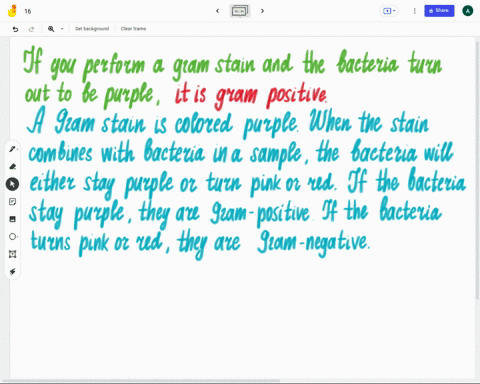Select the Eraser tool
This screenshot has height=384, width=480.
tap(13, 166)
